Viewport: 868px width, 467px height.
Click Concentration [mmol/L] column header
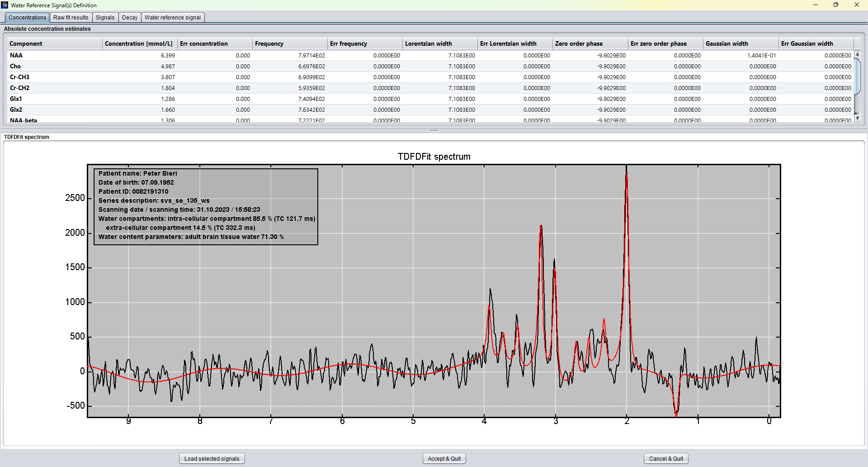(140, 44)
